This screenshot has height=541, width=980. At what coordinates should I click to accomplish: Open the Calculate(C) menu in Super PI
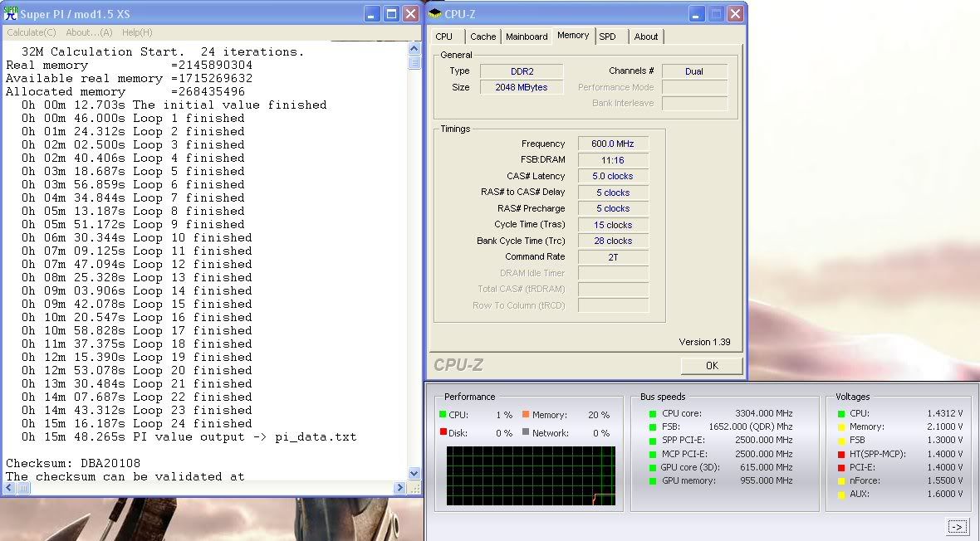(32, 32)
